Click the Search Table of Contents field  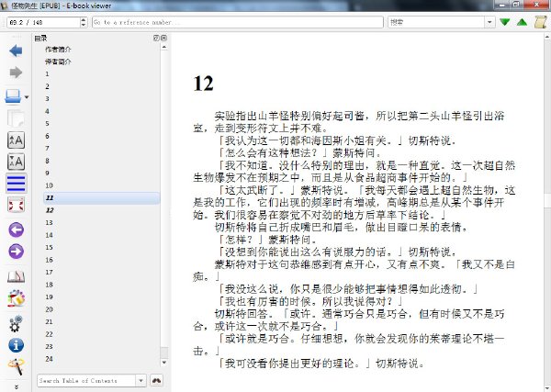tap(86, 380)
